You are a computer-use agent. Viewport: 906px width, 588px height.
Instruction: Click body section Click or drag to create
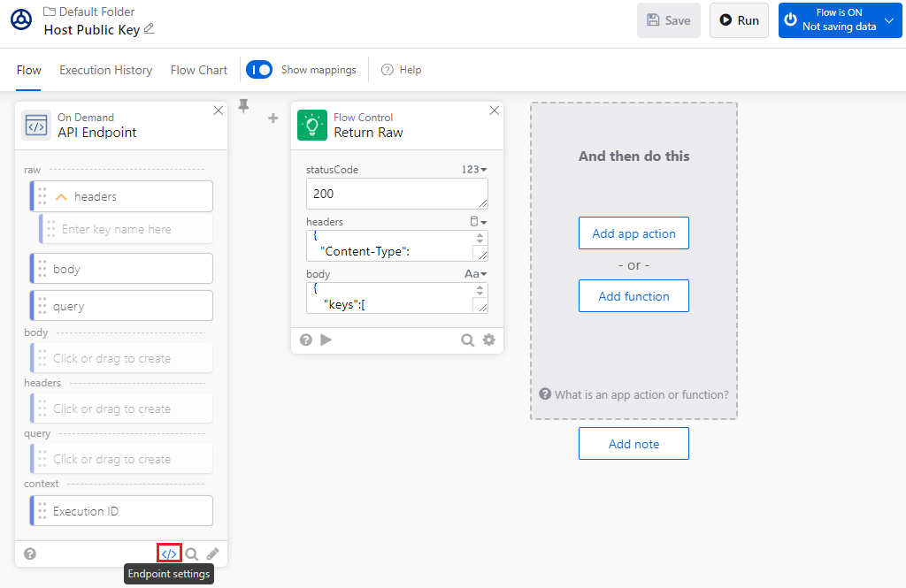click(121, 358)
